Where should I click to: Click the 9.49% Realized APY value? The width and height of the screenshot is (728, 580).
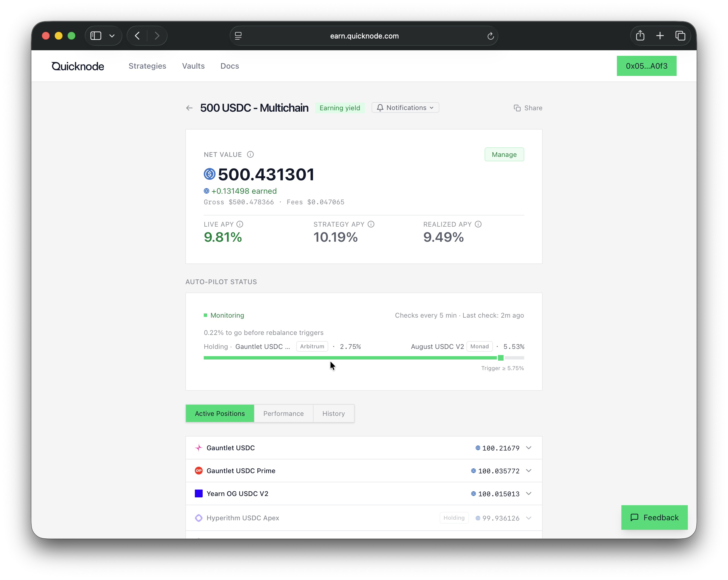pyautogui.click(x=443, y=237)
